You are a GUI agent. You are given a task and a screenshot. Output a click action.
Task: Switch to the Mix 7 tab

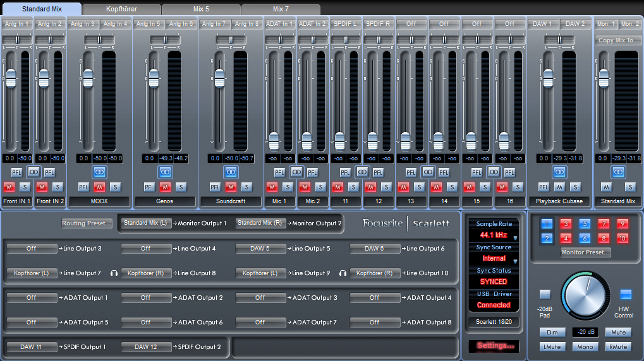click(281, 9)
